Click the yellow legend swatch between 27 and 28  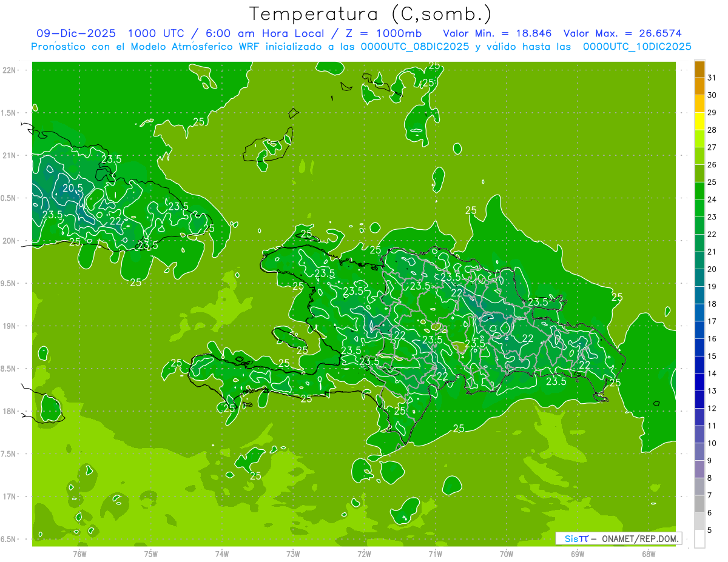[x=699, y=138]
